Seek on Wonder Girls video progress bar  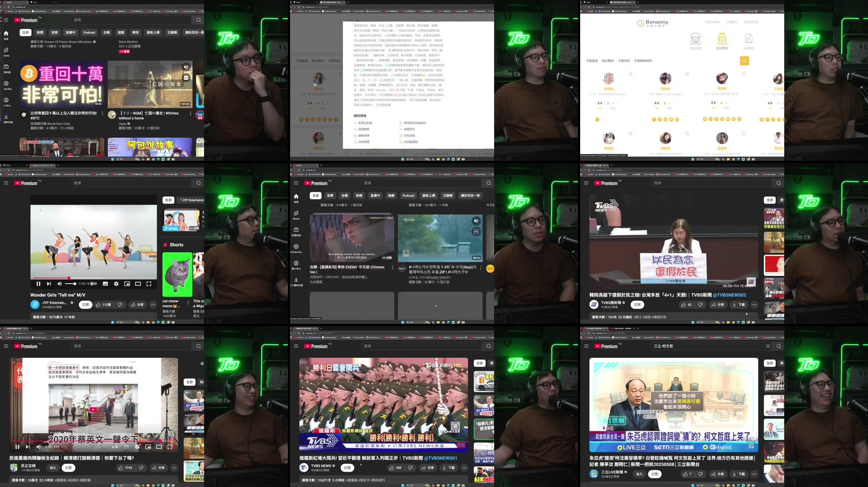tap(93, 278)
